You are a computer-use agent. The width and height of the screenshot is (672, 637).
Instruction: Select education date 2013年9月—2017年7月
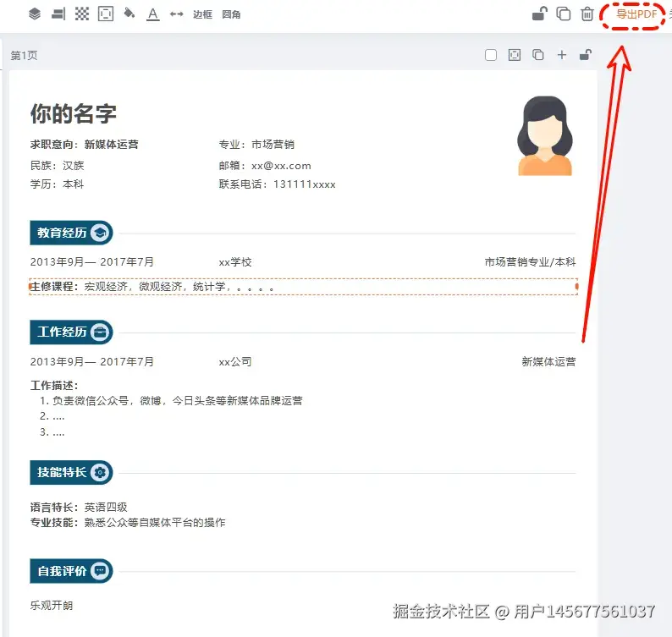[91, 261]
